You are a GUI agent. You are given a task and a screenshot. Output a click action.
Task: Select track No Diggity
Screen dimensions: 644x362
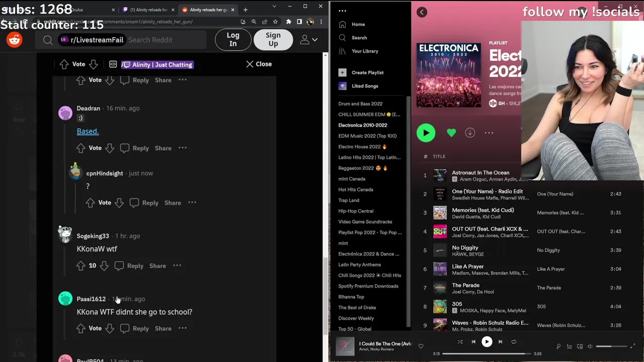tap(465, 248)
